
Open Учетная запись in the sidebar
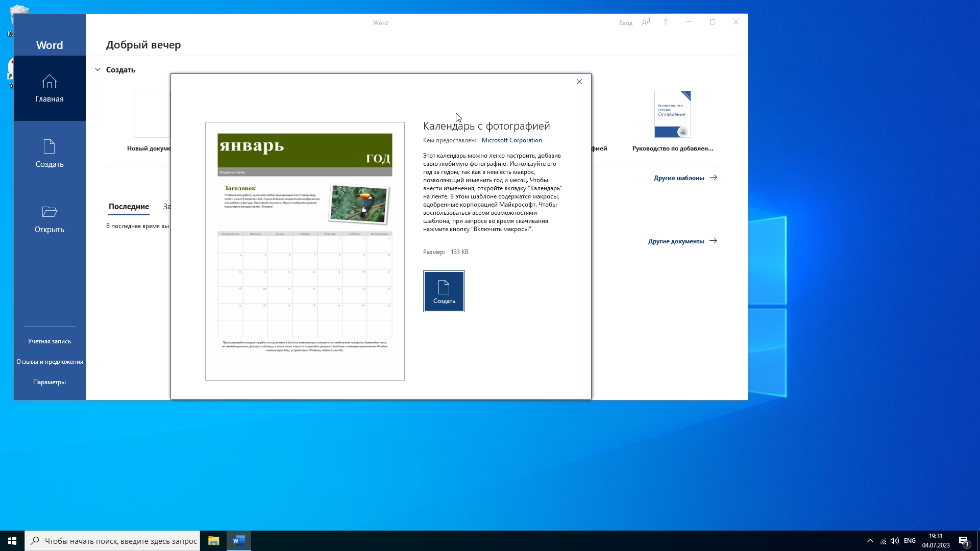pyautogui.click(x=50, y=341)
